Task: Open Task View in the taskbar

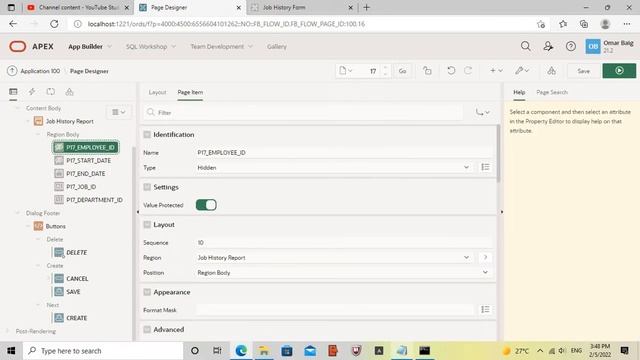Action: point(217,351)
